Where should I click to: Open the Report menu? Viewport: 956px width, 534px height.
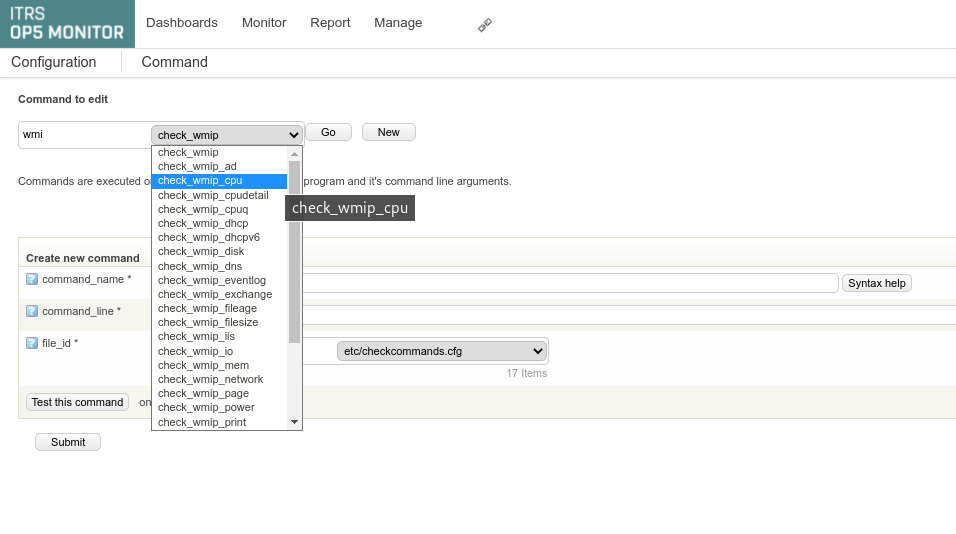pos(330,23)
